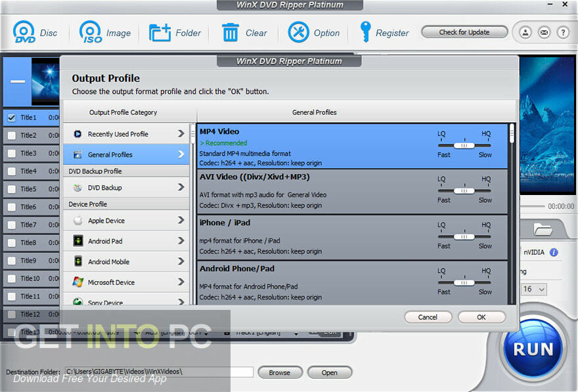Check the Title6 checkbox

11,207
